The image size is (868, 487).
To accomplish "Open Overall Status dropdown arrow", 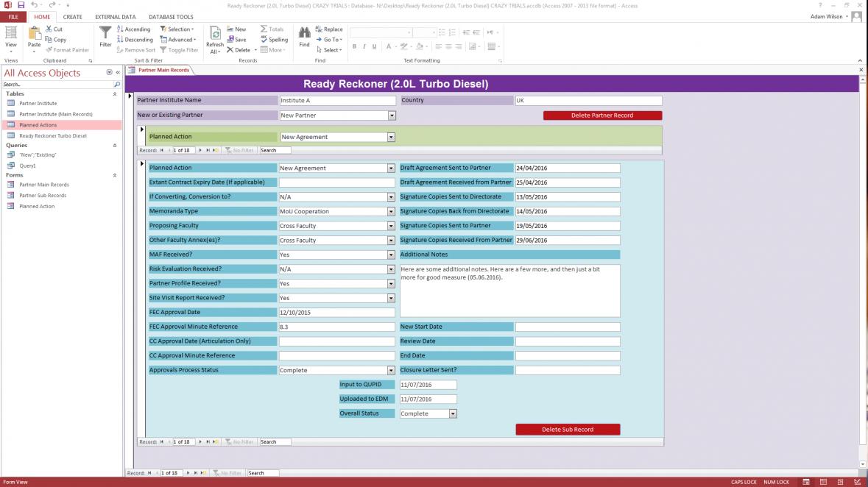I will point(453,413).
